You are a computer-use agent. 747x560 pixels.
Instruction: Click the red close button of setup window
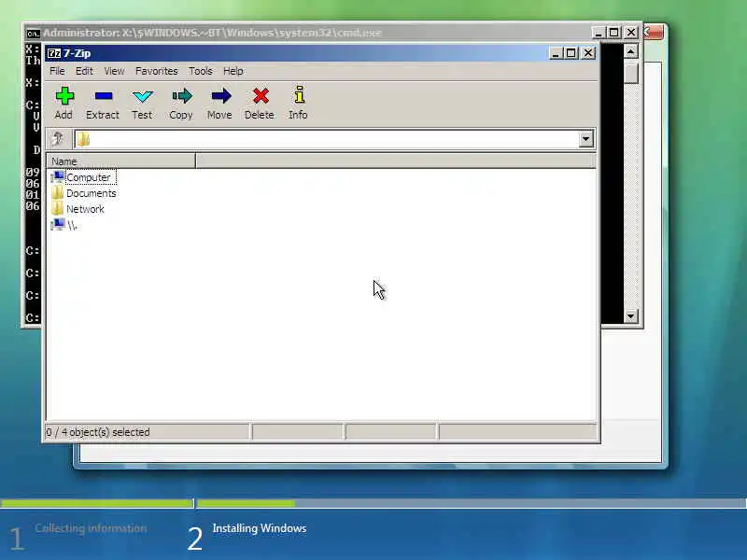coord(654,33)
